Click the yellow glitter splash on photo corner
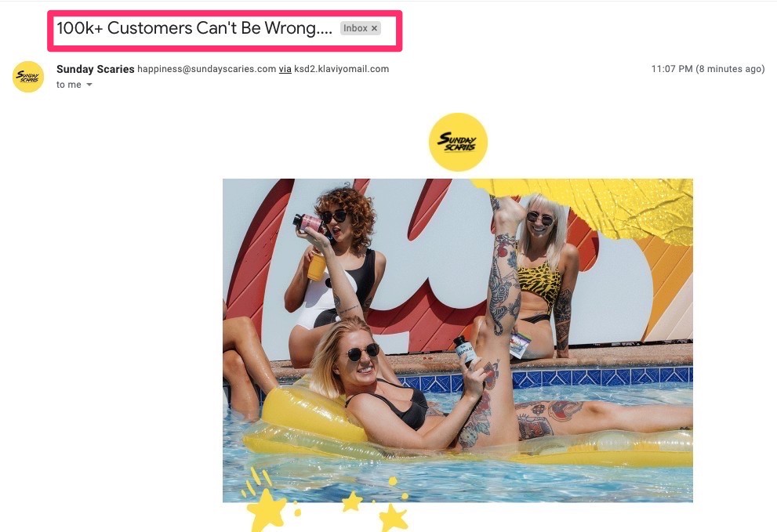The width and height of the screenshot is (777, 532). point(594,208)
